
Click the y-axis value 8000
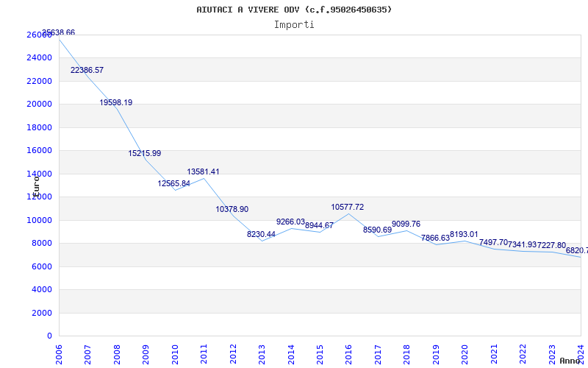pyautogui.click(x=41, y=244)
